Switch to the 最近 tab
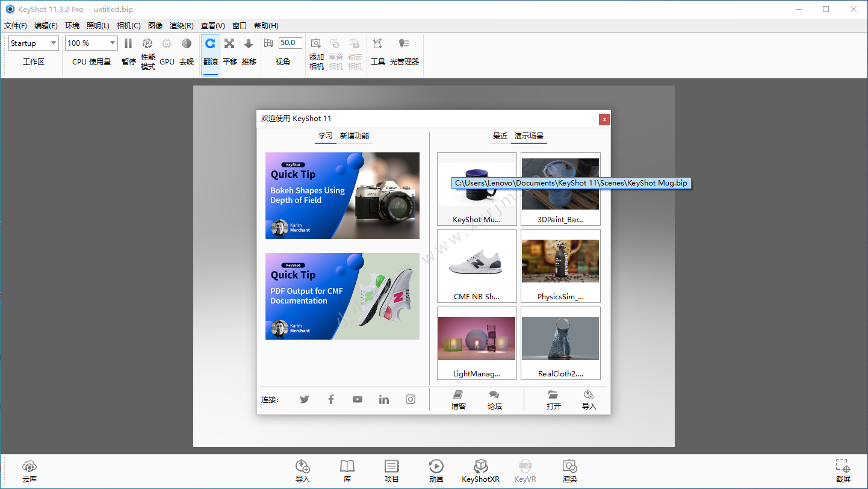 click(500, 136)
